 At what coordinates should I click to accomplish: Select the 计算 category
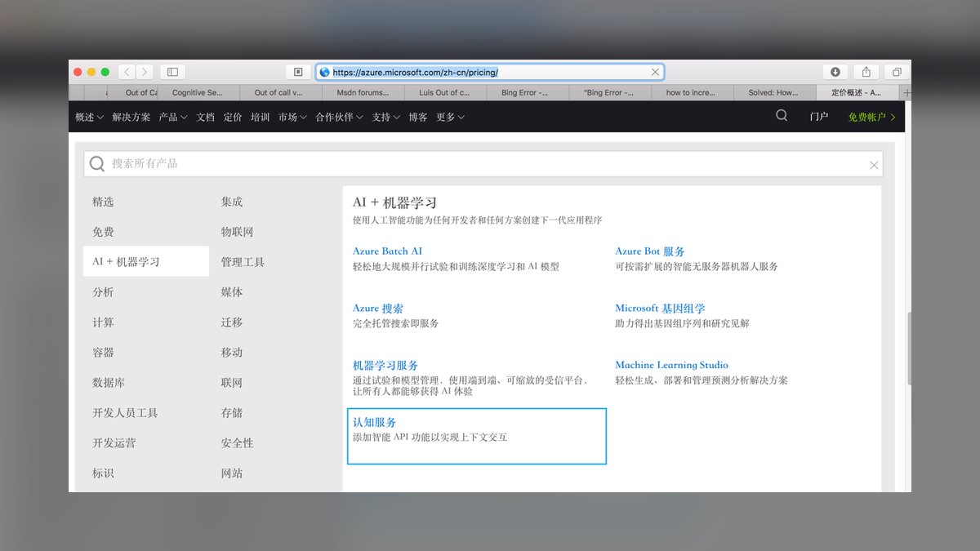coord(104,322)
